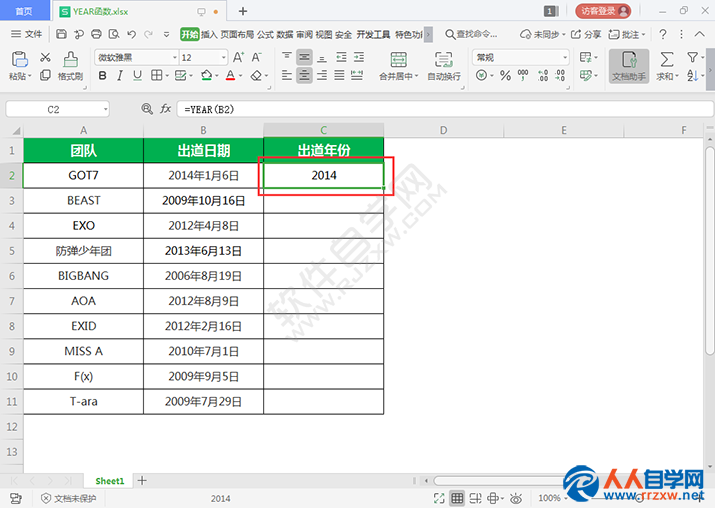Click decrease indent icon
Viewport: 715px width, 508px height.
point(341,57)
